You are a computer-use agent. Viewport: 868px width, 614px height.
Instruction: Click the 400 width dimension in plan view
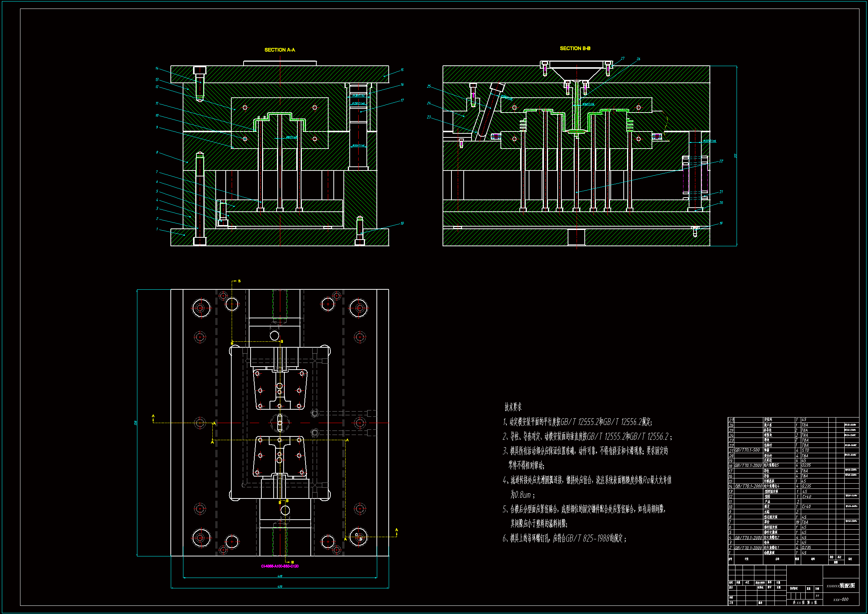tap(280, 576)
